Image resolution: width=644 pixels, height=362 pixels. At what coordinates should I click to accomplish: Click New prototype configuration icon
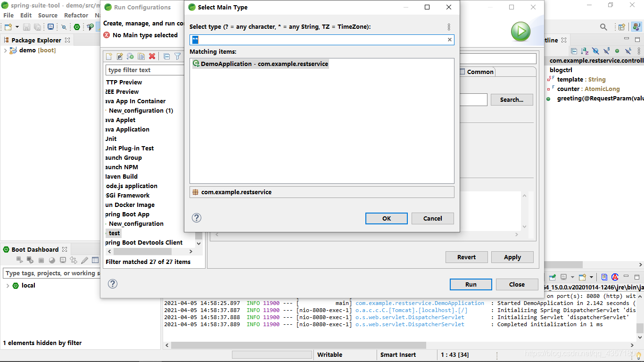click(120, 57)
